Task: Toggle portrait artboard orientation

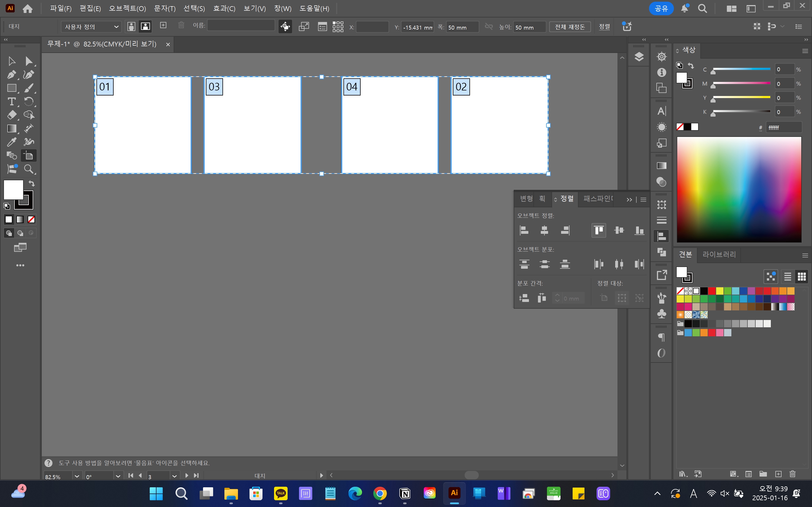Action: coord(132,26)
